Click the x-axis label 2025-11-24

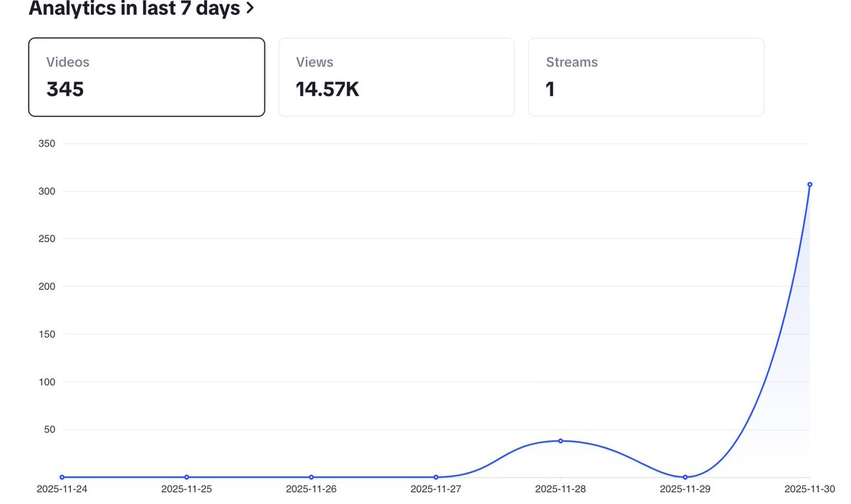click(x=62, y=489)
